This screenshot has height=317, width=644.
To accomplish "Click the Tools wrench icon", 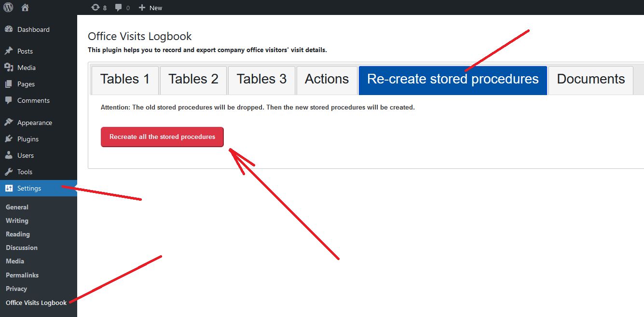I will click(9, 172).
